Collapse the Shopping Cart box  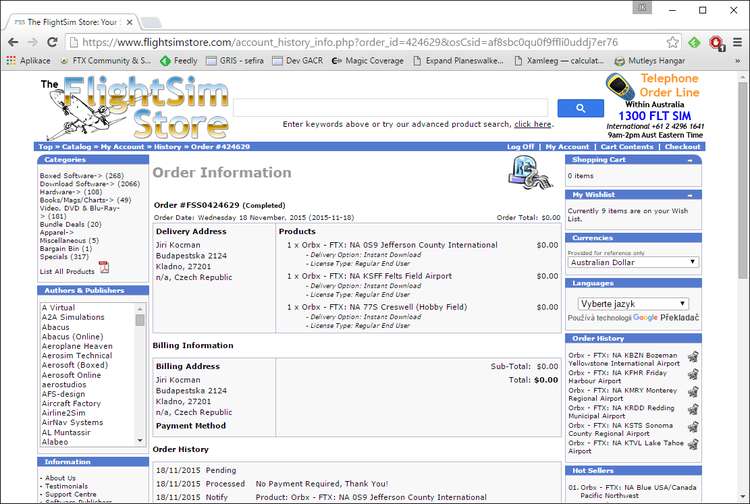point(690,160)
